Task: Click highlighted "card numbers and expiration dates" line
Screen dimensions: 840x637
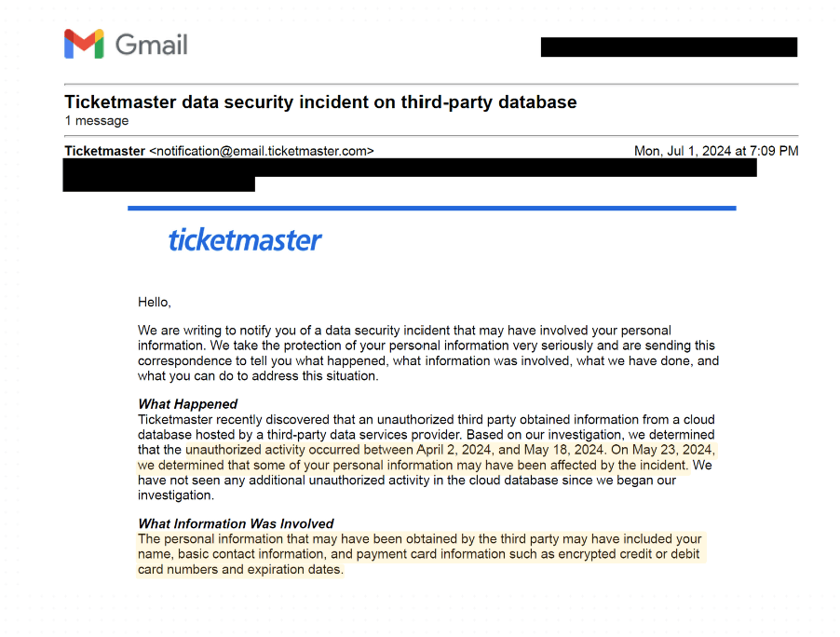Action: [239, 570]
